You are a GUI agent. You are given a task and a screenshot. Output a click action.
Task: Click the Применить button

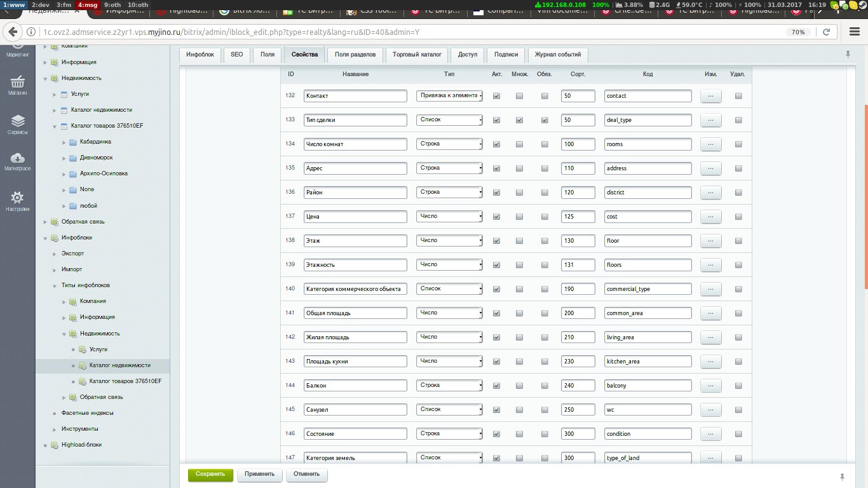[x=260, y=474]
